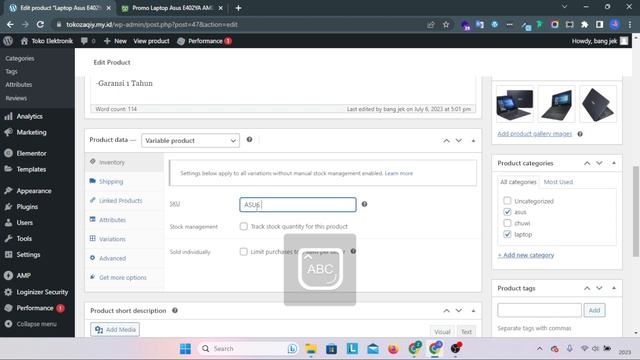Enable Track stock quantity for this product
This screenshot has width=640, height=360.
[x=244, y=226]
